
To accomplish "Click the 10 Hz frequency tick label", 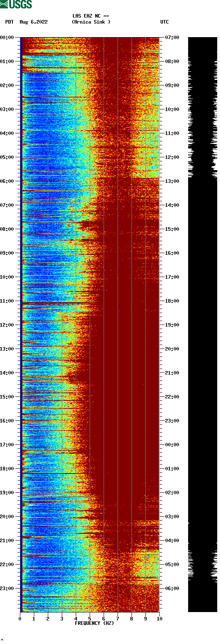I will (159, 619).
